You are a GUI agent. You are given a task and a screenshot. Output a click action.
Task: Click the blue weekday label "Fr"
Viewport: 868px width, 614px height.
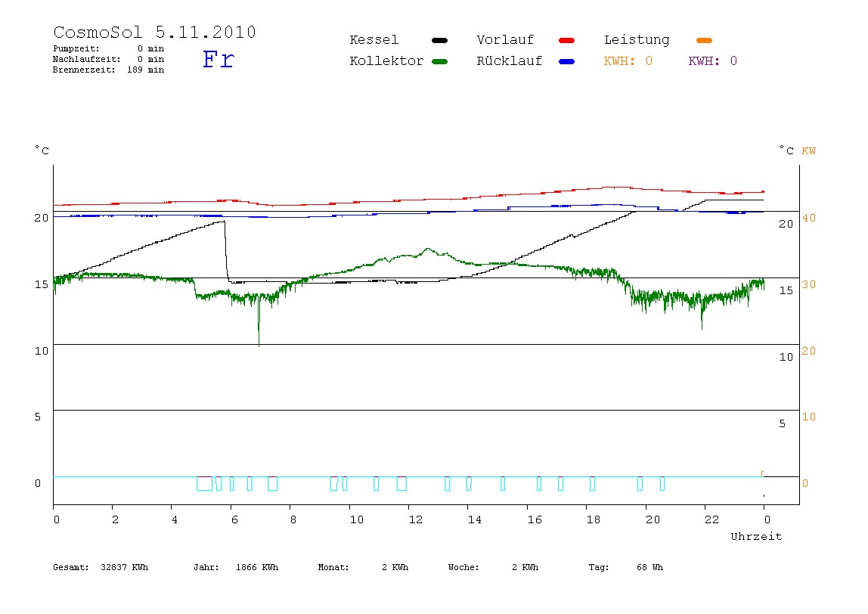(219, 59)
